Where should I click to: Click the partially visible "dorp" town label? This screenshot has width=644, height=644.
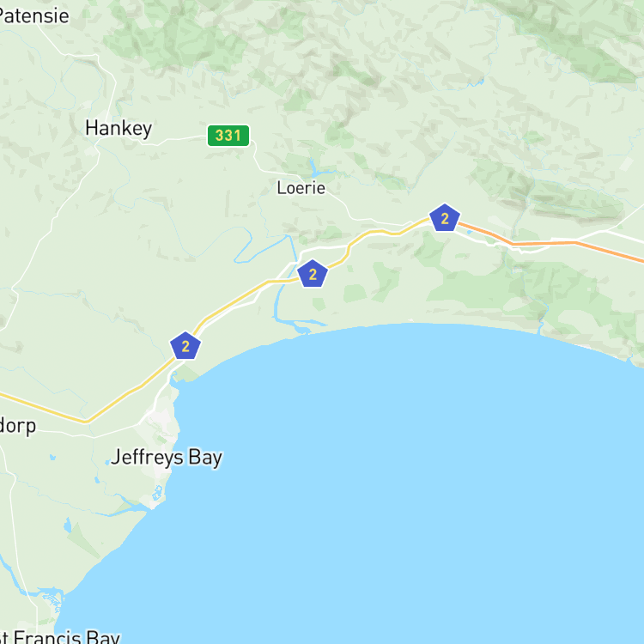pyautogui.click(x=18, y=426)
